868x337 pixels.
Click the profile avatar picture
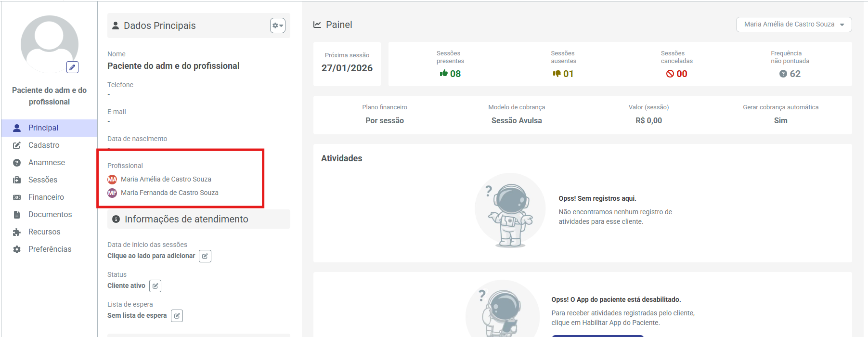[x=49, y=44]
